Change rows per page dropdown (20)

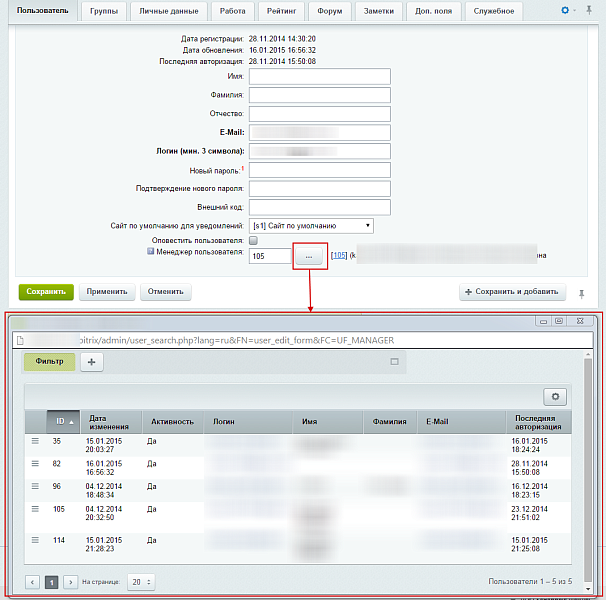click(x=141, y=581)
